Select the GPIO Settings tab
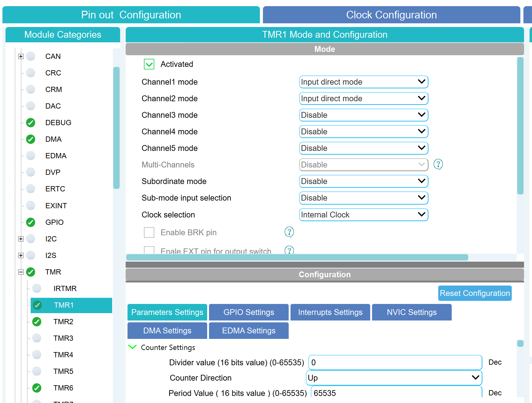Screen dimensions: 532x403 (249, 312)
